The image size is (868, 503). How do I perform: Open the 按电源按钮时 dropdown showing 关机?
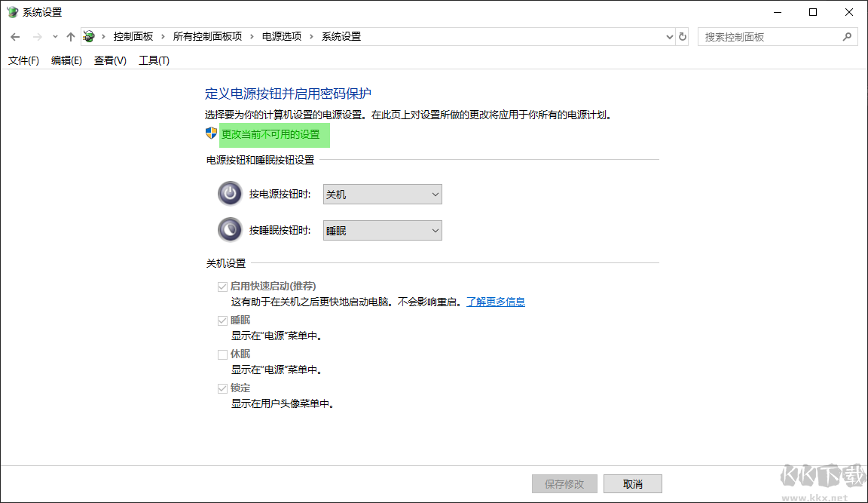pos(382,194)
